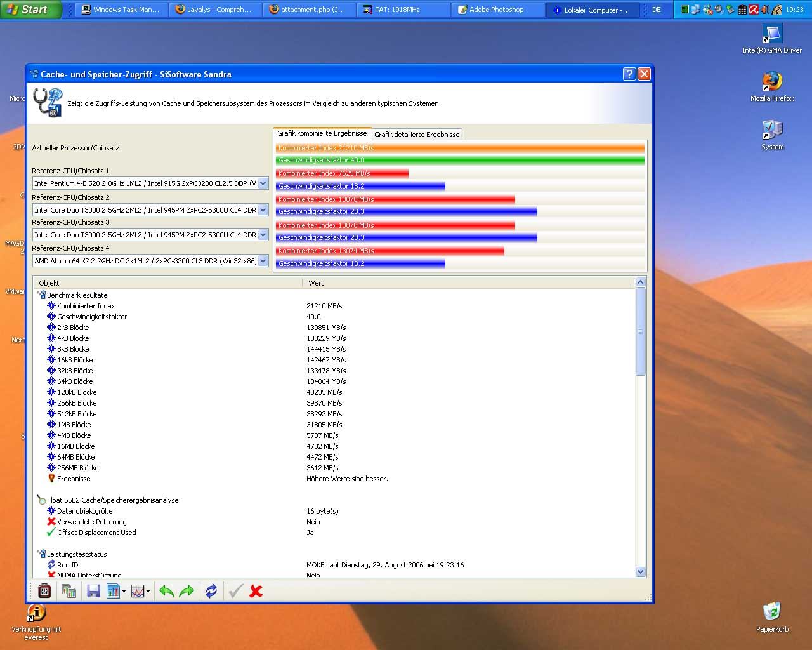Open the Papierkorb recycle bin icon
812x650 pixels.
coord(772,617)
